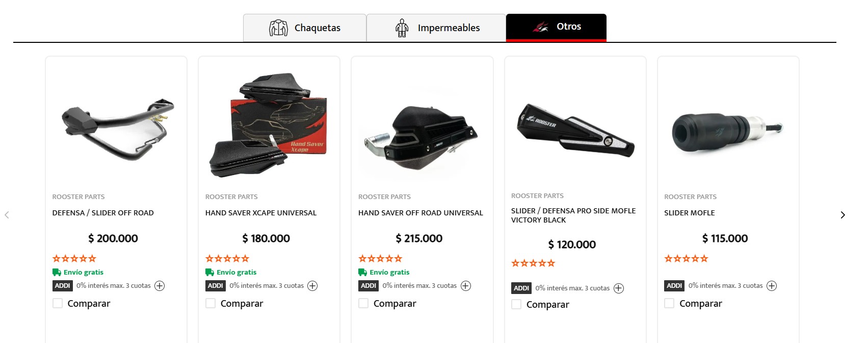Go to previous products with left carousel arrow
Viewport: 868px width, 343px height.
point(7,215)
